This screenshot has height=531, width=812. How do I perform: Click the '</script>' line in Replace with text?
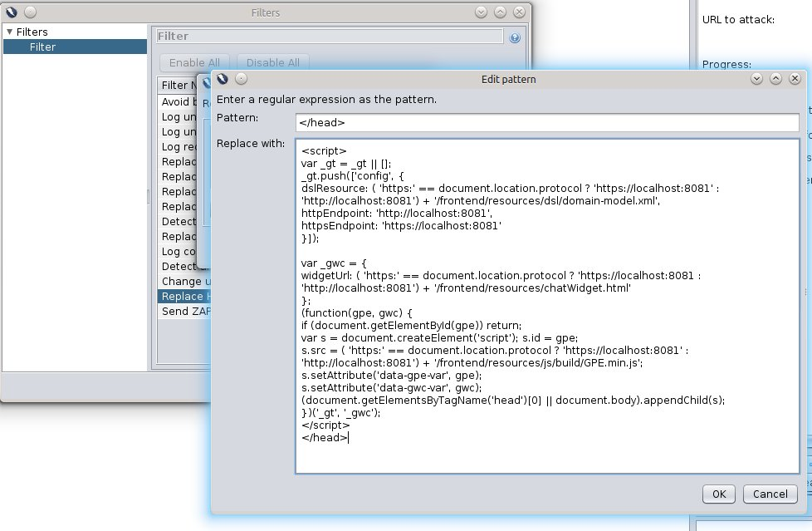click(x=325, y=425)
